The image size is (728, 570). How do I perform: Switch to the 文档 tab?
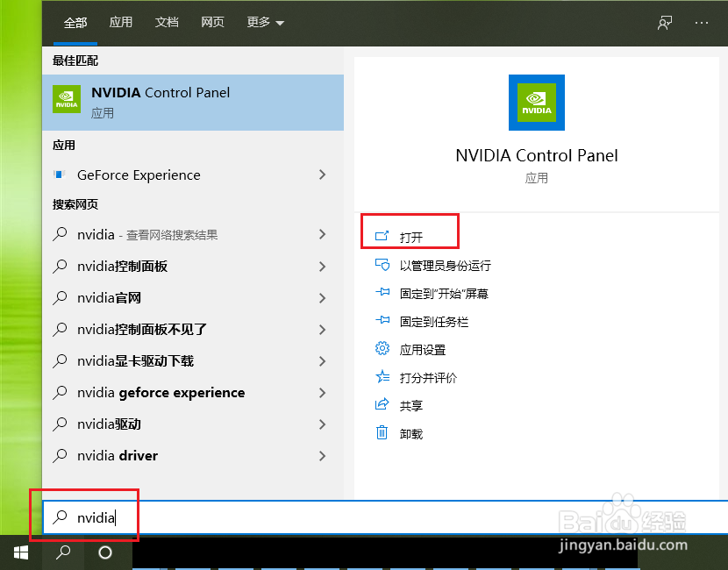167,22
